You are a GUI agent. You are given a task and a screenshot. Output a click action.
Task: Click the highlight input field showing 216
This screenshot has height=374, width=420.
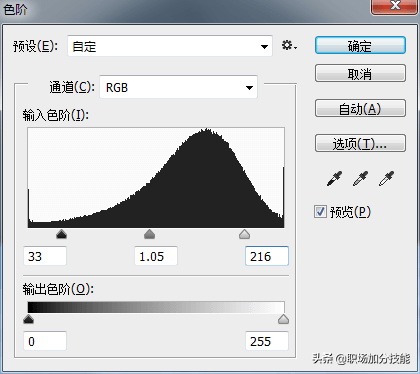click(267, 256)
